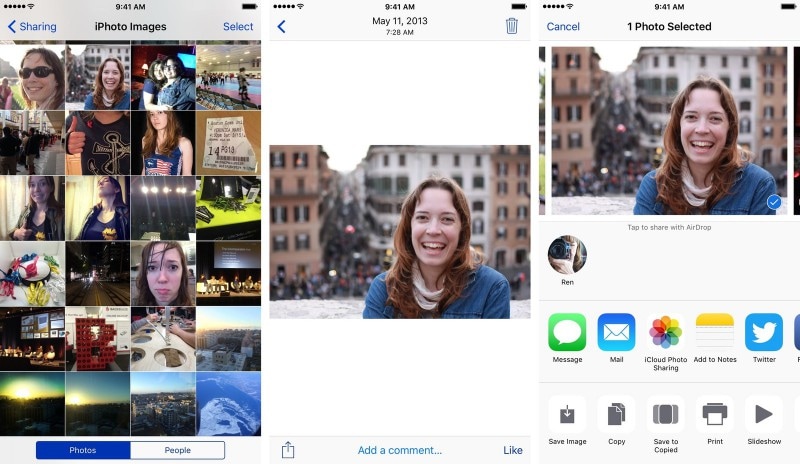Tap the '1 Photo Selected' title

(669, 27)
